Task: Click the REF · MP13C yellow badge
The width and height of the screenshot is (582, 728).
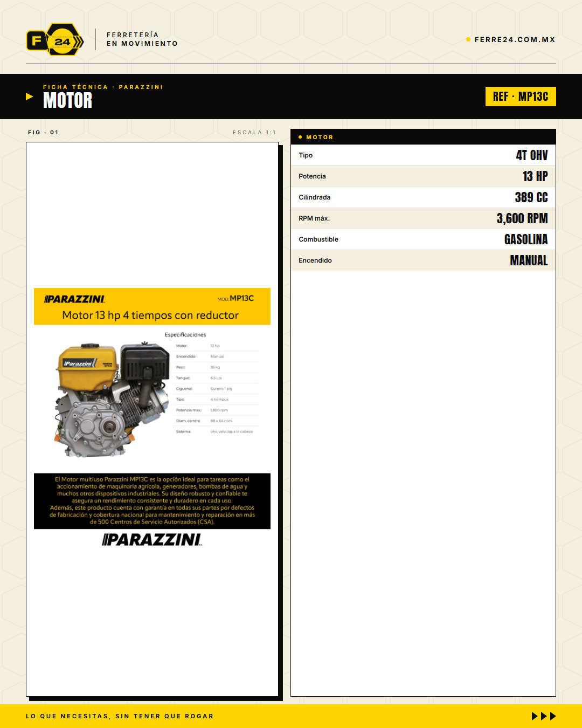Action: (x=521, y=97)
